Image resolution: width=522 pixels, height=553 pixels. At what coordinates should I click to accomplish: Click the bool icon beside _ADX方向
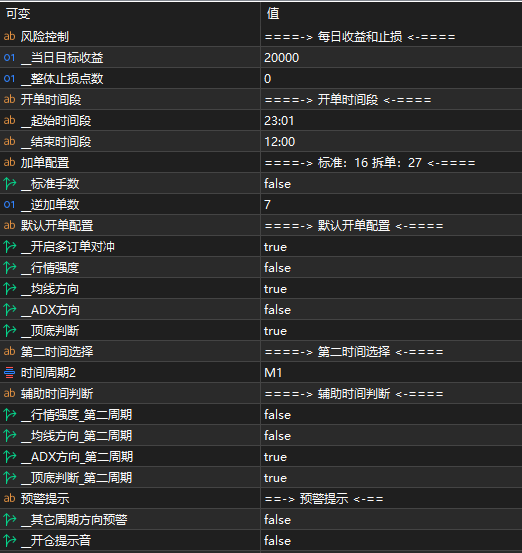tap(10, 310)
